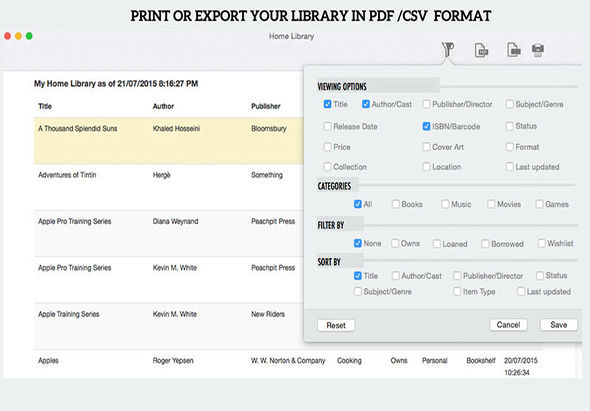
Task: Click the Cooking genre cell
Action: 349,361
